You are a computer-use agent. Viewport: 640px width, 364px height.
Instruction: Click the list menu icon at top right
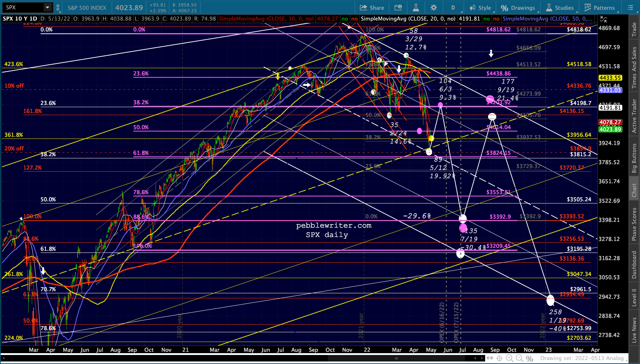pos(631,8)
